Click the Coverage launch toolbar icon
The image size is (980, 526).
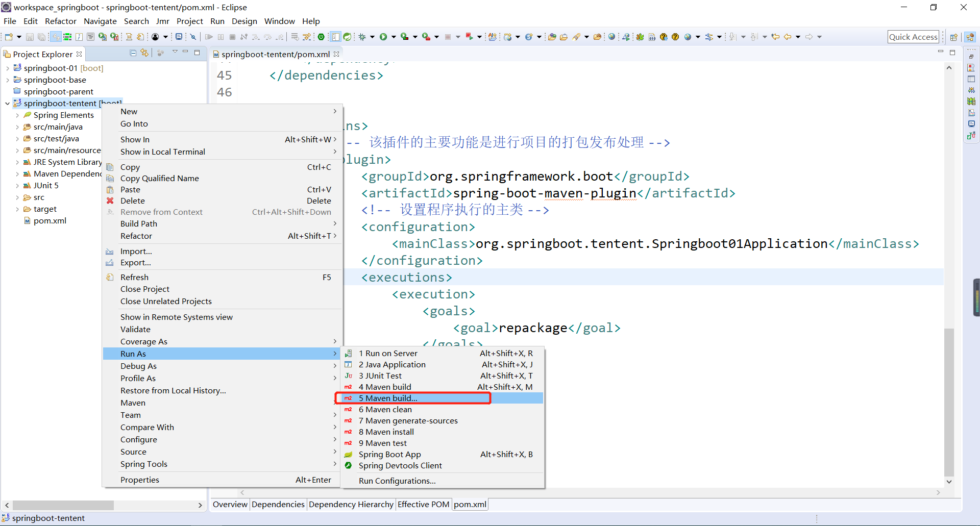coord(404,37)
